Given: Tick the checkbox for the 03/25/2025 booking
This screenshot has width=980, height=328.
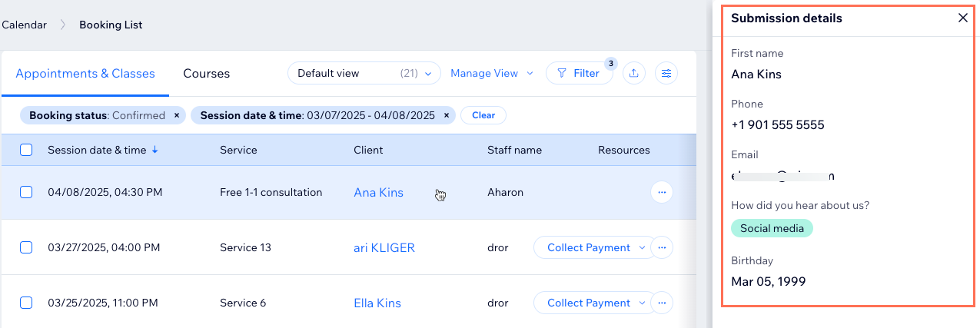Looking at the screenshot, I should tap(26, 303).
